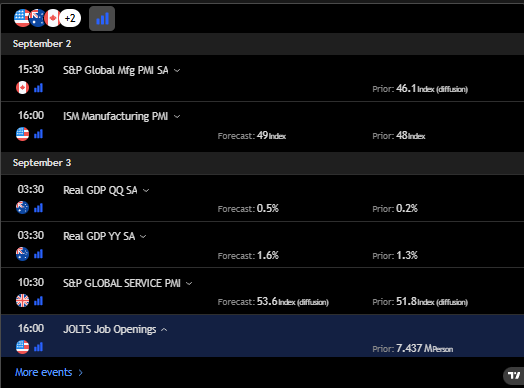The image size is (524, 388).
Task: Expand S&P GLOBAL SERVICE PMI chevron
Action: (189, 283)
